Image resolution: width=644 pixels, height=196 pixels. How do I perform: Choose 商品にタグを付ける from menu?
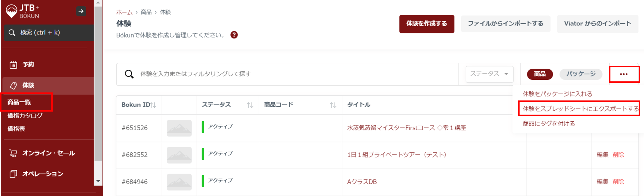549,124
